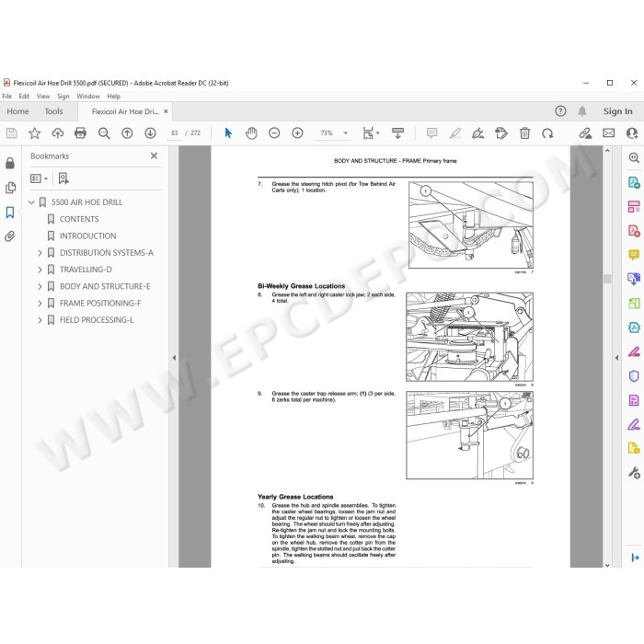Open the View menu
Screen dimensions: 644x644
[x=43, y=96]
